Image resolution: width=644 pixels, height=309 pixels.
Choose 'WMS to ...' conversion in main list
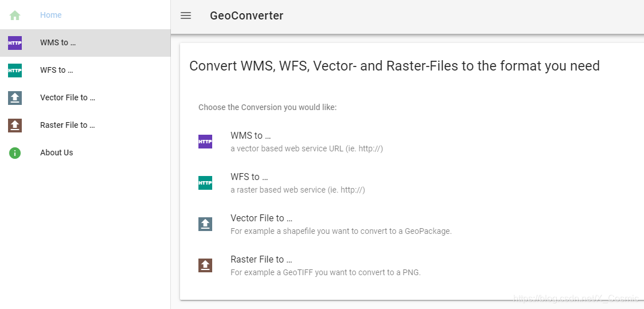[x=412, y=142]
